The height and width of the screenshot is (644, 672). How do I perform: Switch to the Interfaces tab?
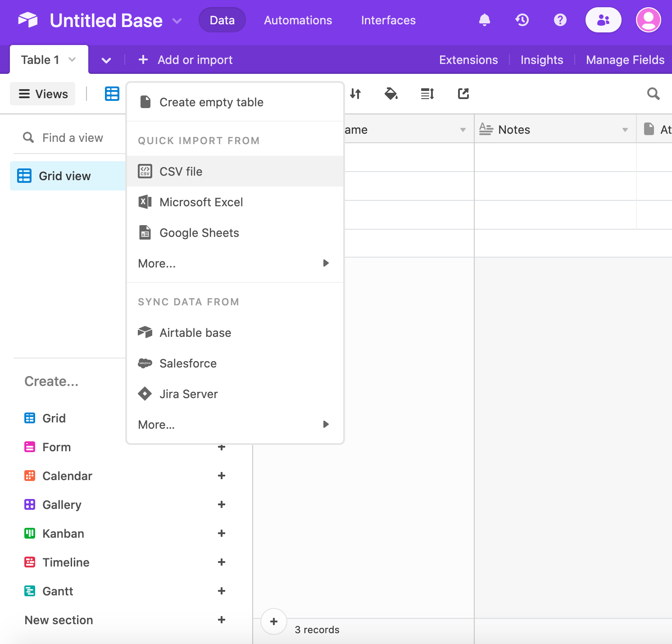click(x=388, y=20)
